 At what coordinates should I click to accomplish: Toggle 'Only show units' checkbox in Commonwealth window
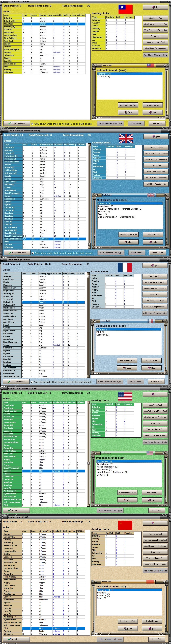click(33, 253)
